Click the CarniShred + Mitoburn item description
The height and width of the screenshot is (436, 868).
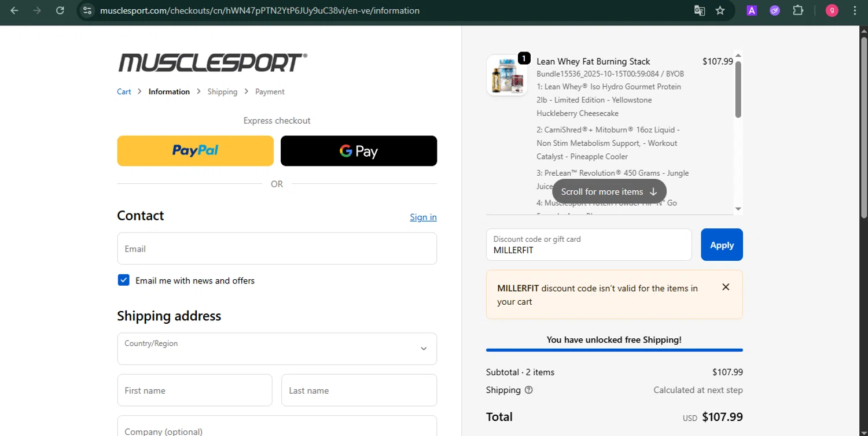(607, 143)
